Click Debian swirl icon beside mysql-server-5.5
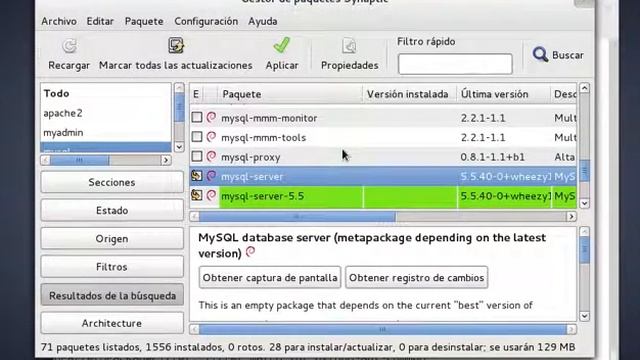Viewport: 640px width, 360px height. coord(211,196)
